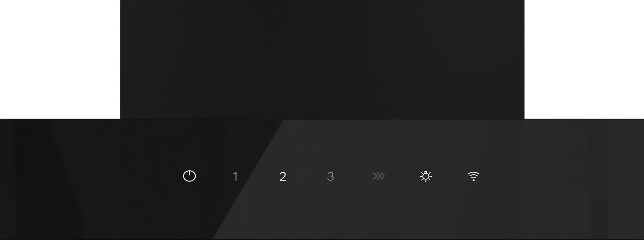Click the circular standby symbol

(189, 176)
